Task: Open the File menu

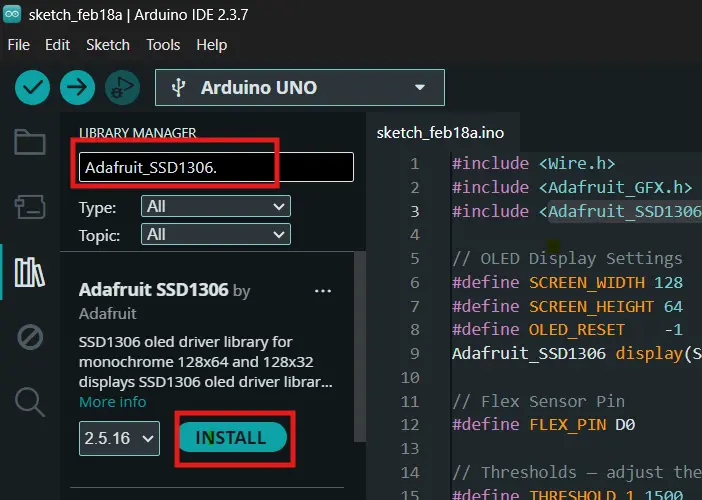Action: (19, 45)
